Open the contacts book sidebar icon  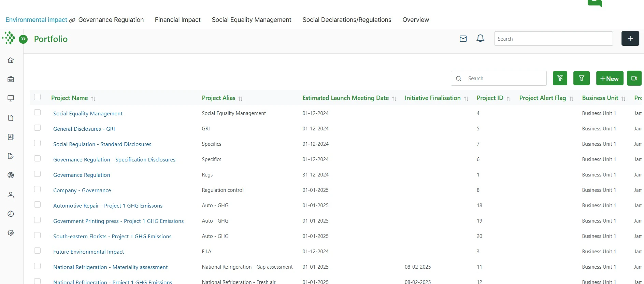click(x=11, y=137)
